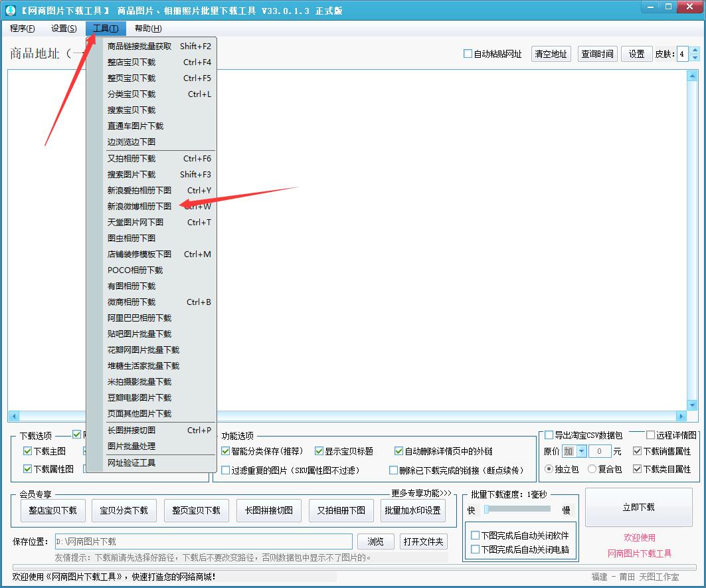Click the 批量下载速度 slider handle
The height and width of the screenshot is (588, 706).
coord(486,510)
